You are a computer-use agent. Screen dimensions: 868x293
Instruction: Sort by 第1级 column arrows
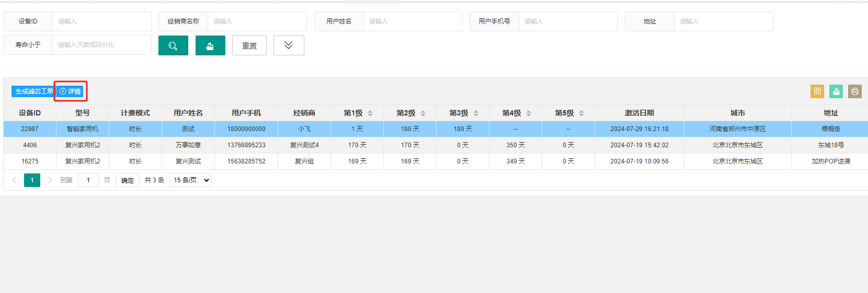[370, 113]
